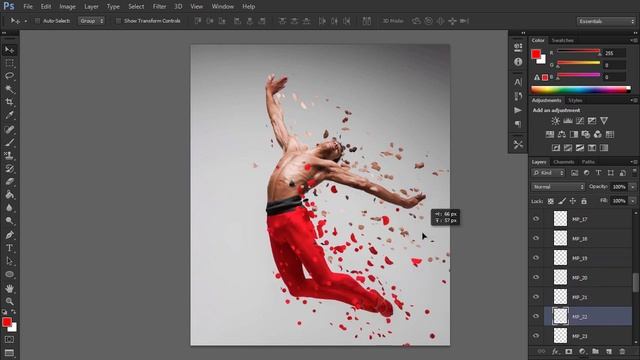The height and width of the screenshot is (360, 640).
Task: Select the Blur tool
Action: (9, 208)
